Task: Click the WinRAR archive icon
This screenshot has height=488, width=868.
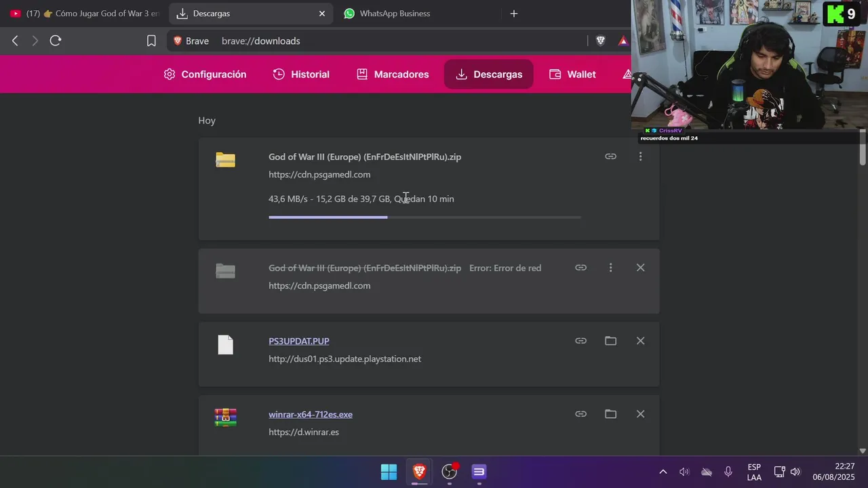Action: [x=225, y=418]
